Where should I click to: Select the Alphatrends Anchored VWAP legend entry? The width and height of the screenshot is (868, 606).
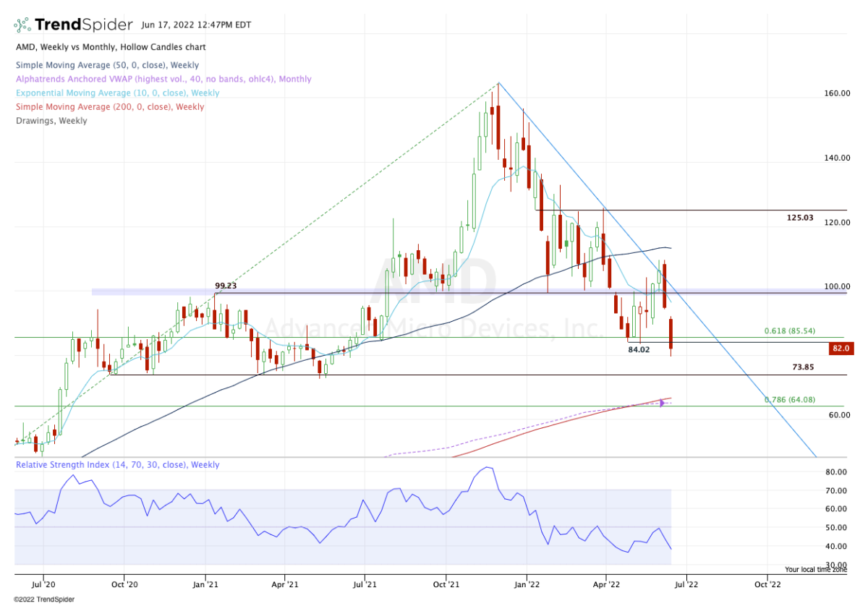pyautogui.click(x=163, y=79)
